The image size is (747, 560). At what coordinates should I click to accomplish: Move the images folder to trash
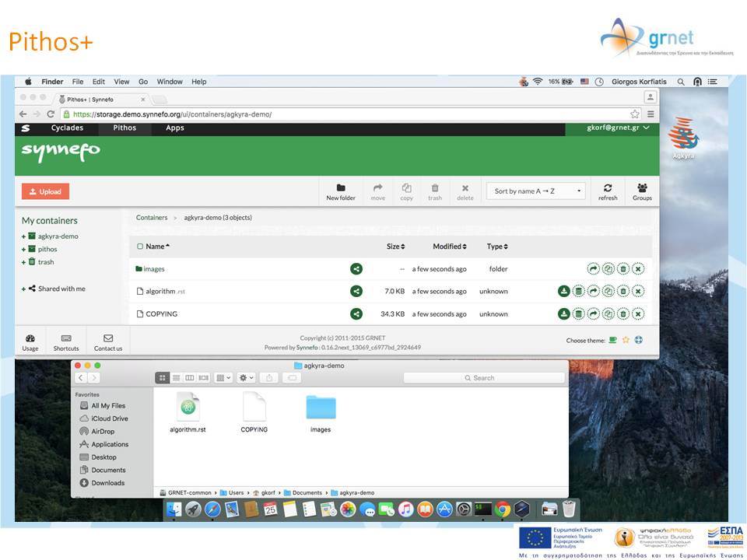click(x=623, y=268)
